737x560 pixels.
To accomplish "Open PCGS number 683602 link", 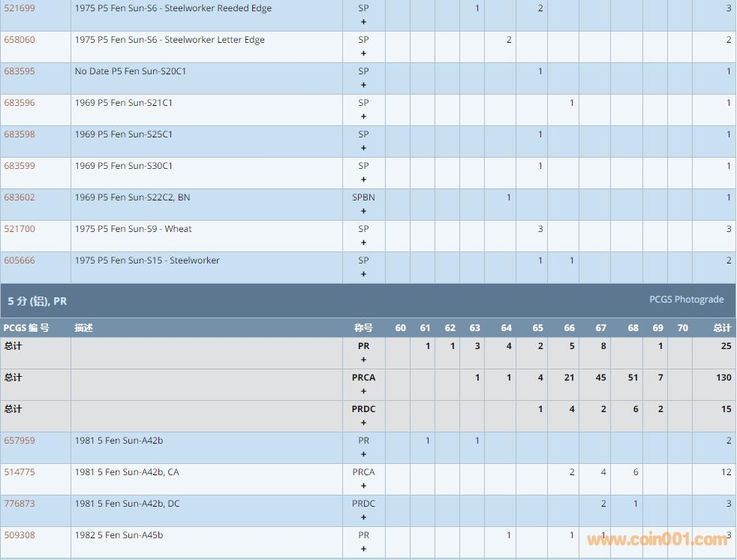I will 20,197.
